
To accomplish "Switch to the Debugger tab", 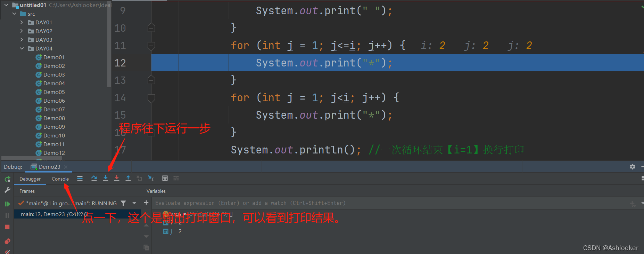I will coord(30,179).
